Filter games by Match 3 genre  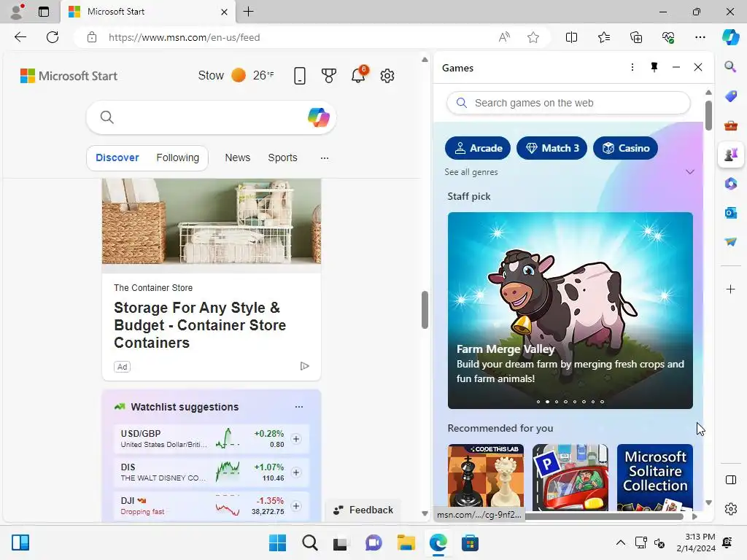click(551, 148)
